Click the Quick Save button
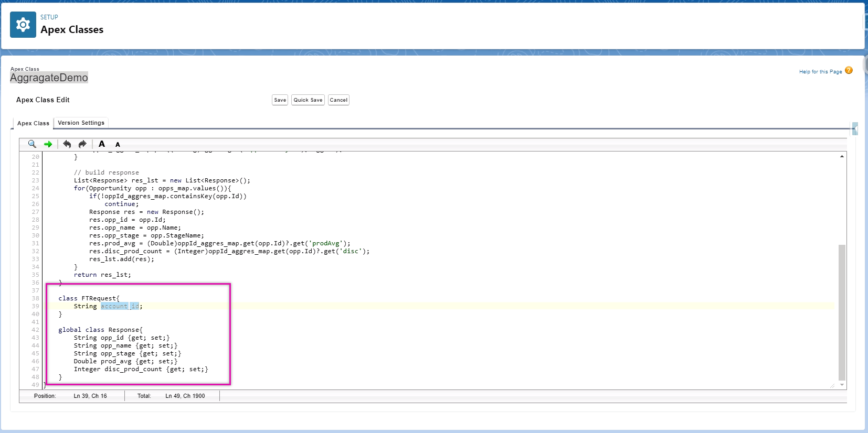Screen dimensions: 868x433 pos(308,100)
